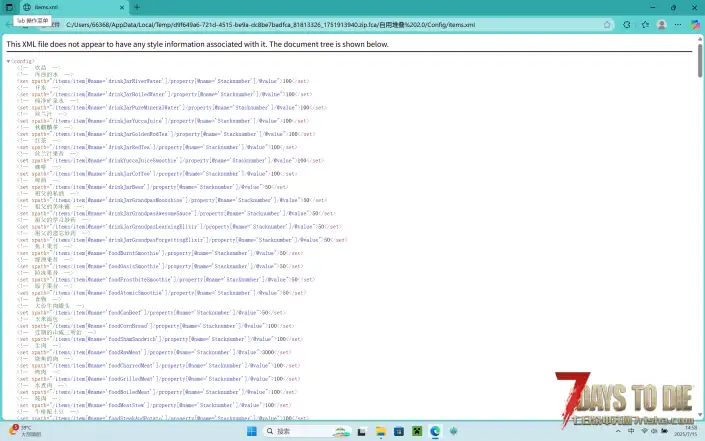The width and height of the screenshot is (705, 441).
Task: Open the network status tray icon
Action: [x=644, y=431]
